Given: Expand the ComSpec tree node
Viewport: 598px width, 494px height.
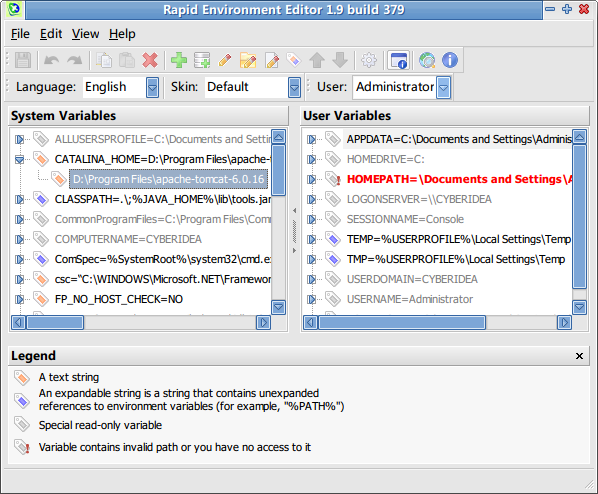Looking at the screenshot, I should pyautogui.click(x=19, y=259).
